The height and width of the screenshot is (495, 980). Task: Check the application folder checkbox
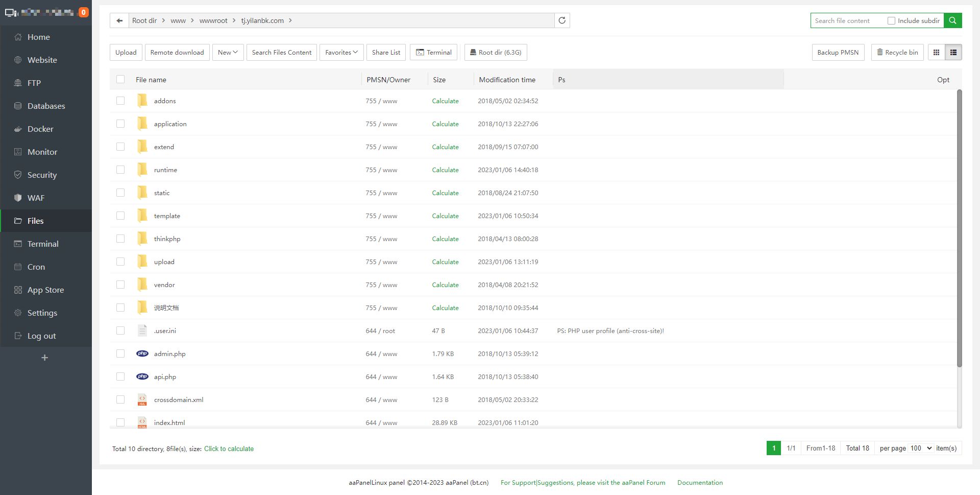click(120, 124)
